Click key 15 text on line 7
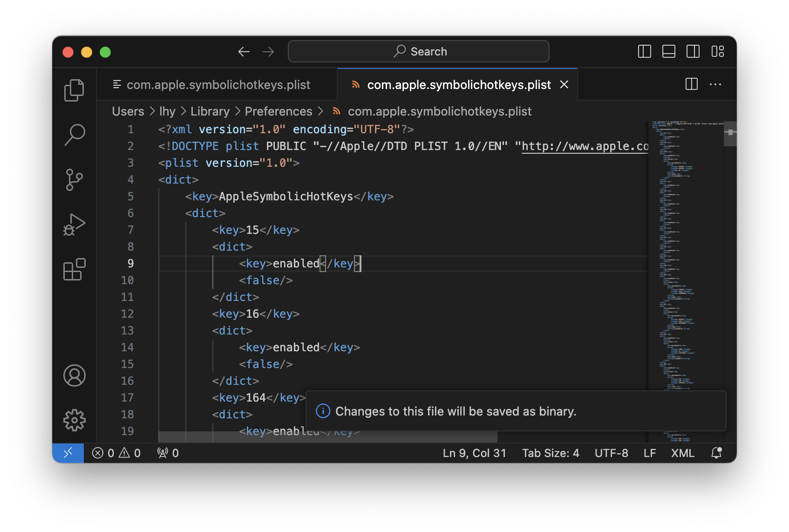 coord(252,230)
